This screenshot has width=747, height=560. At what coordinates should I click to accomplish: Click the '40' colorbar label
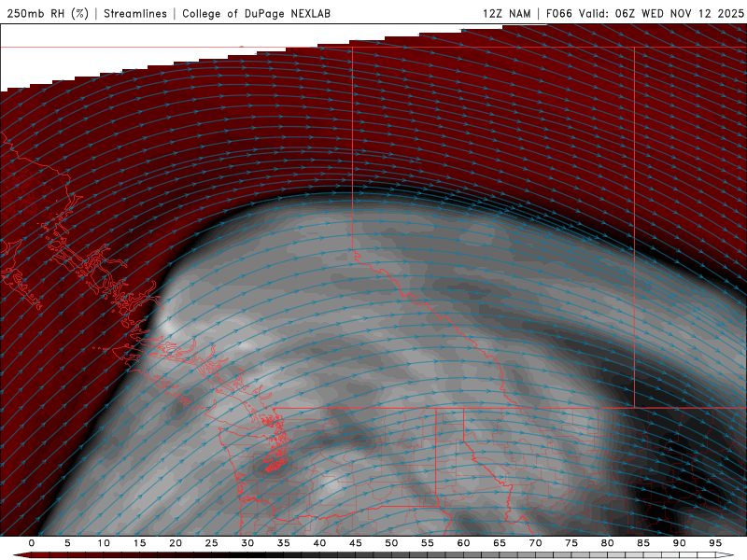coord(319,543)
